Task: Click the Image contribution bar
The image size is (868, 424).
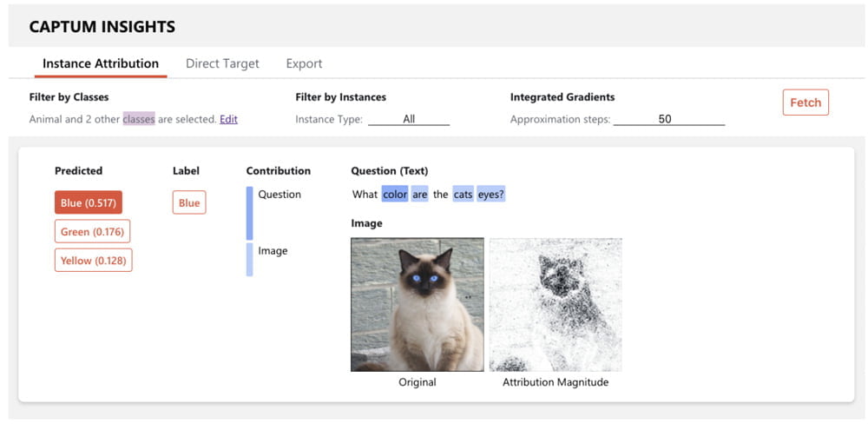Action: [250, 259]
